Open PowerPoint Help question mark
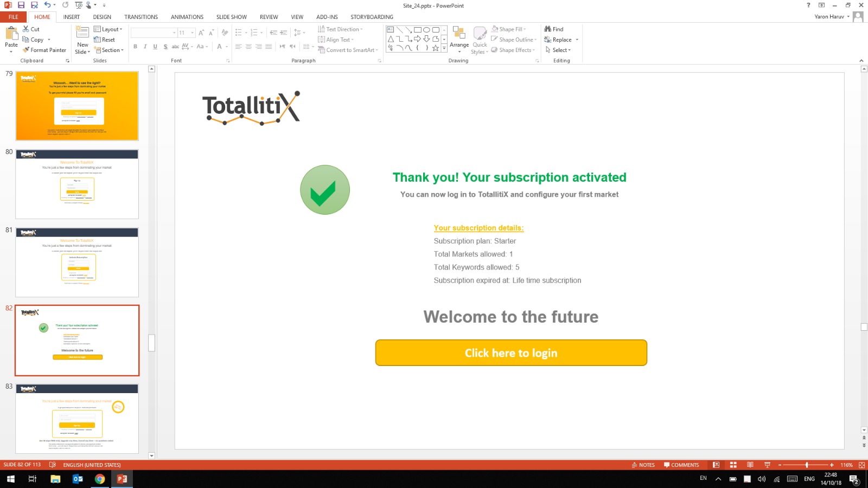868x488 pixels. pyautogui.click(x=808, y=5)
